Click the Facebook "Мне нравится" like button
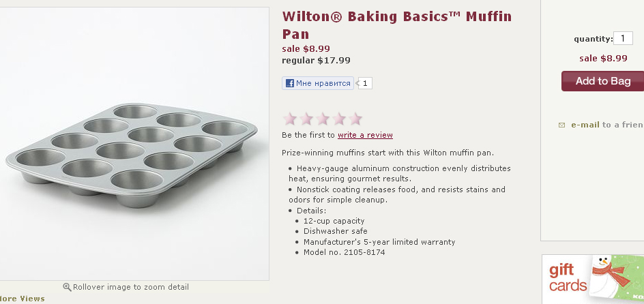 [318, 83]
